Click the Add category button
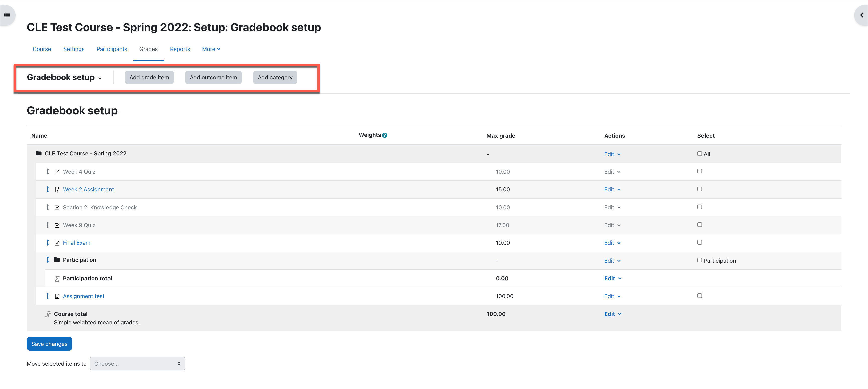The image size is (868, 389). tap(275, 78)
